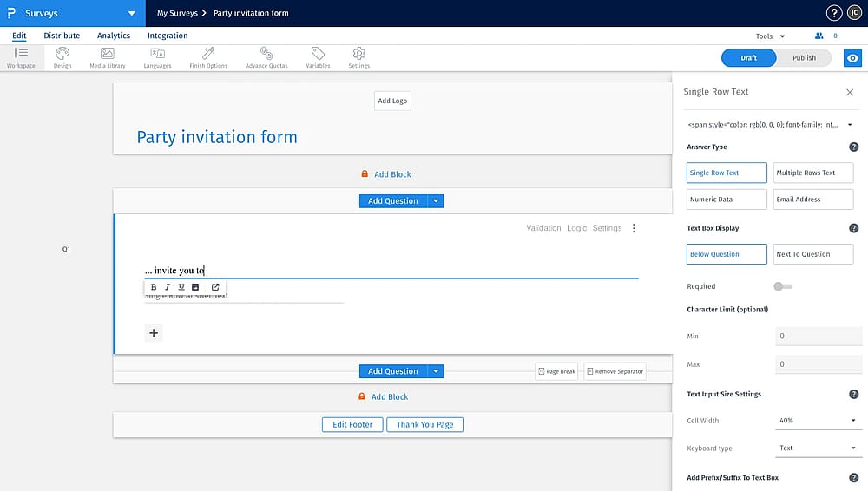Click Remove Separator button

615,371
